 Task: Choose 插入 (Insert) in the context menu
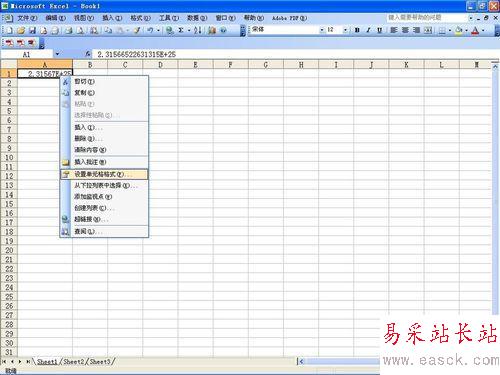104,127
